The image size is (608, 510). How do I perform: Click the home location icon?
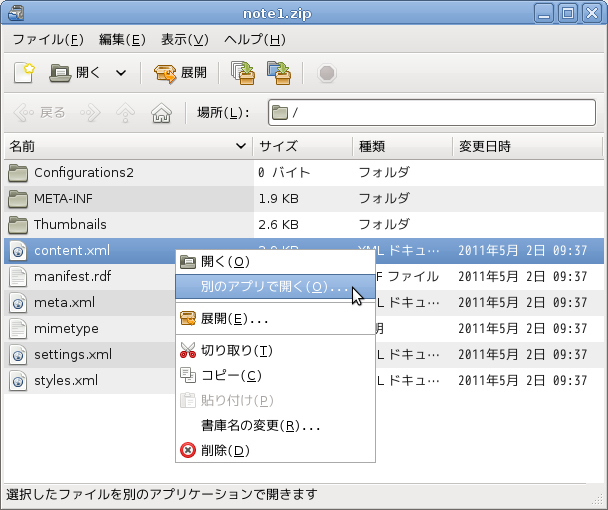161,113
